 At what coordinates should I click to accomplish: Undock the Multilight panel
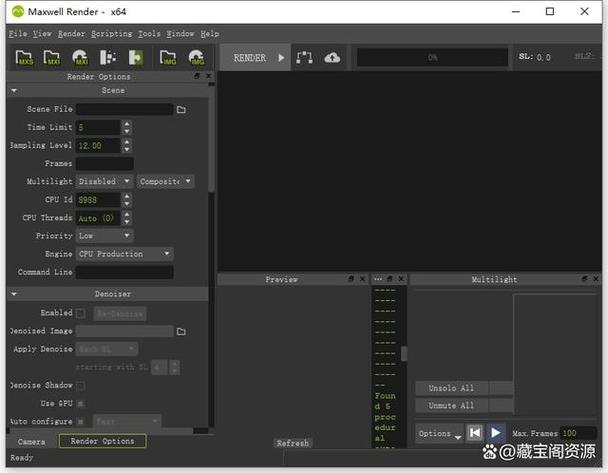point(584,278)
